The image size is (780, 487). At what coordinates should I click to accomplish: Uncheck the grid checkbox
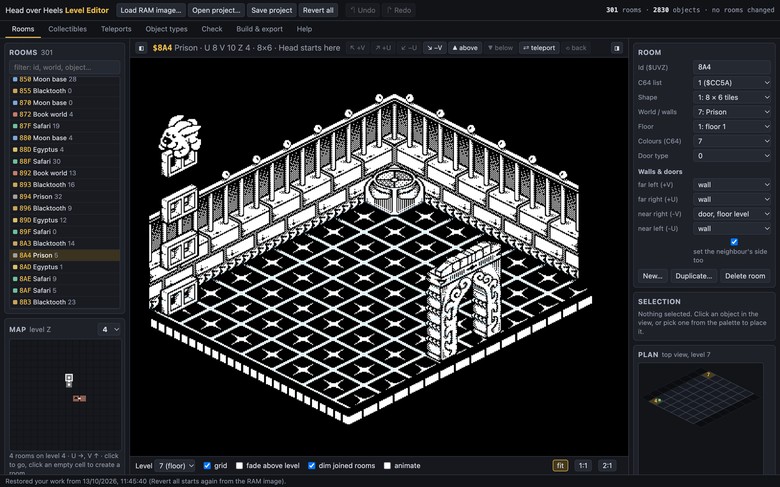207,466
